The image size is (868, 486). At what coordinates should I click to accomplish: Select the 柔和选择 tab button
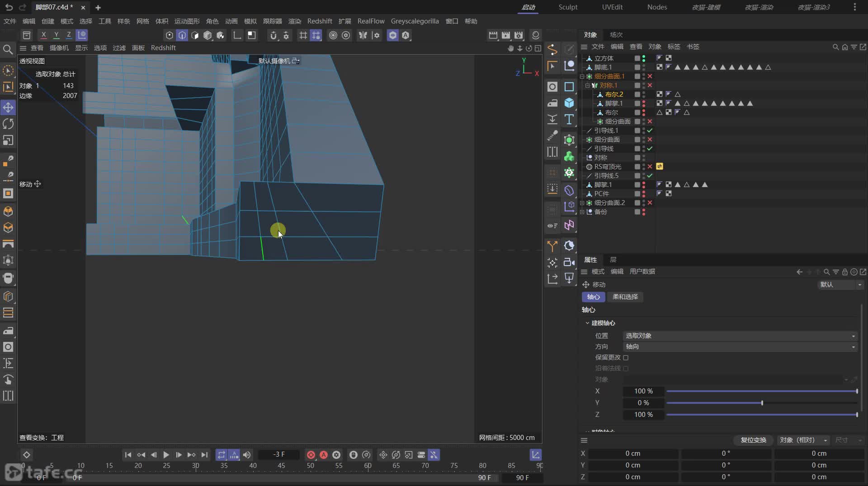[625, 297]
